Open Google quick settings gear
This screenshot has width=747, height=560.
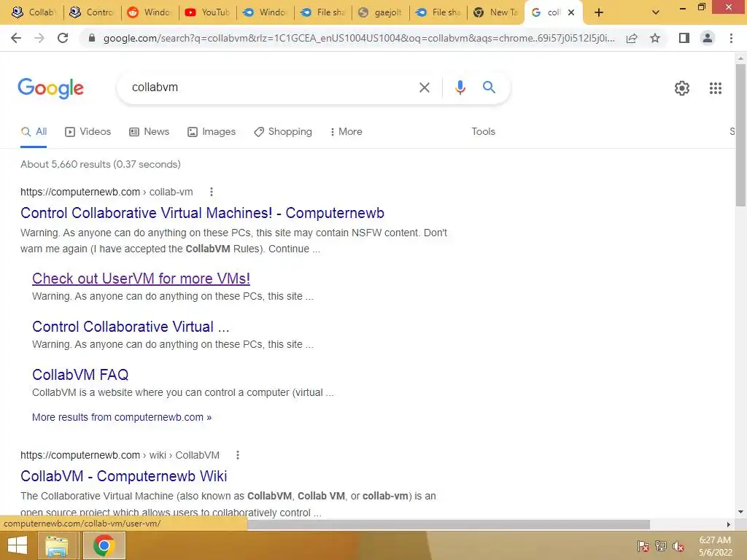tap(682, 88)
